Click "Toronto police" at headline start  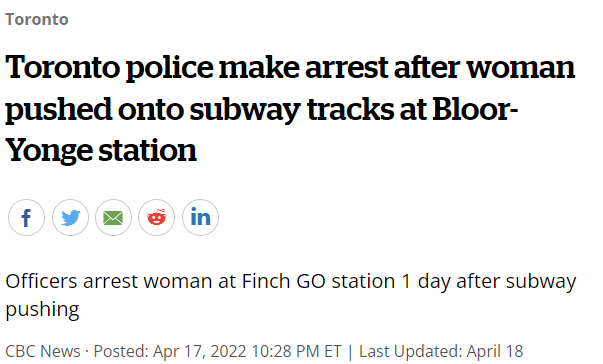[109, 67]
